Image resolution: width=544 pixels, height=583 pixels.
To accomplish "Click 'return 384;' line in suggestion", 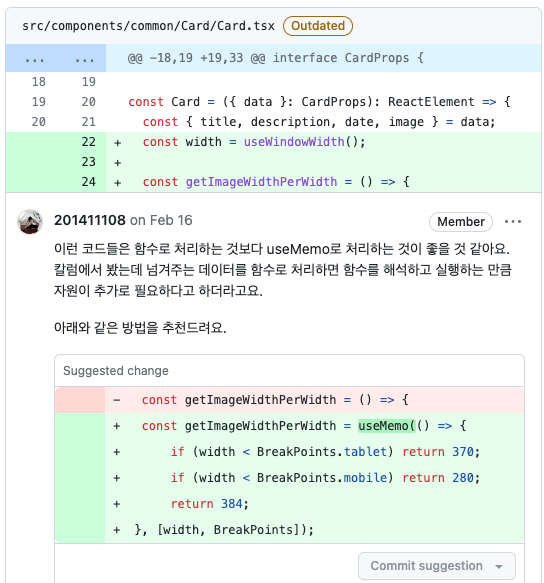I will (209, 504).
